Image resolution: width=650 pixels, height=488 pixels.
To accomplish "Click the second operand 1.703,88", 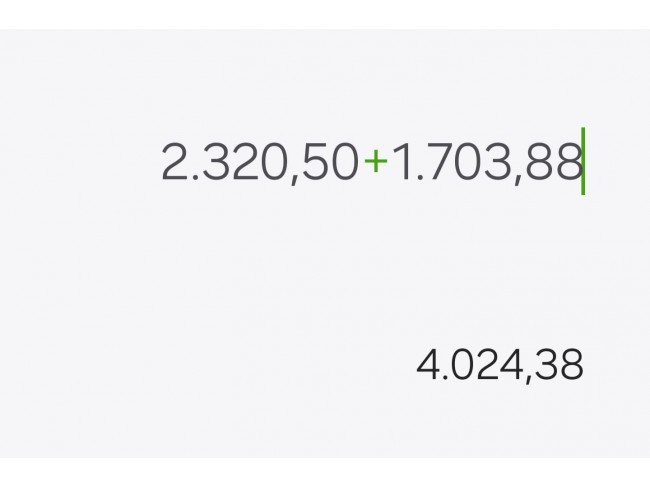I will 483,163.
